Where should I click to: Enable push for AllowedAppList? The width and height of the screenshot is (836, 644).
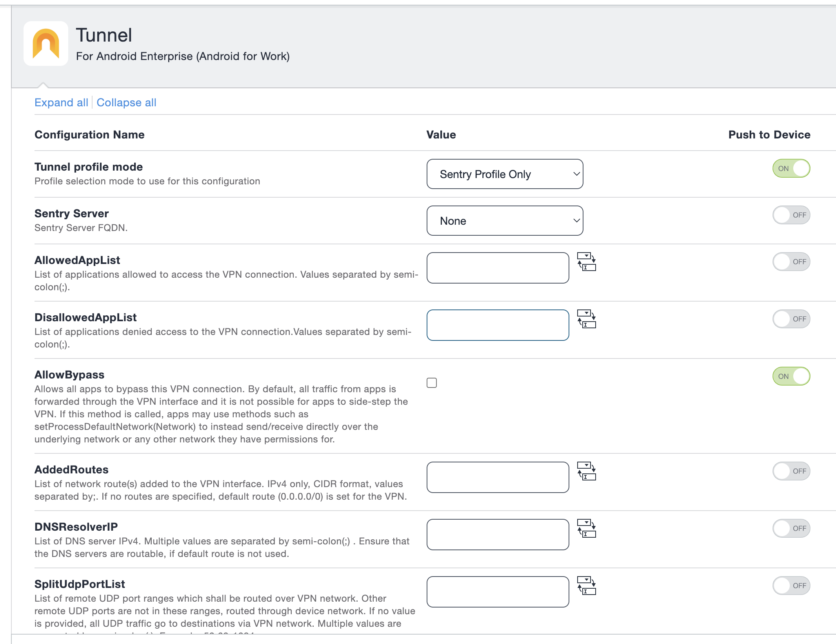791,261
